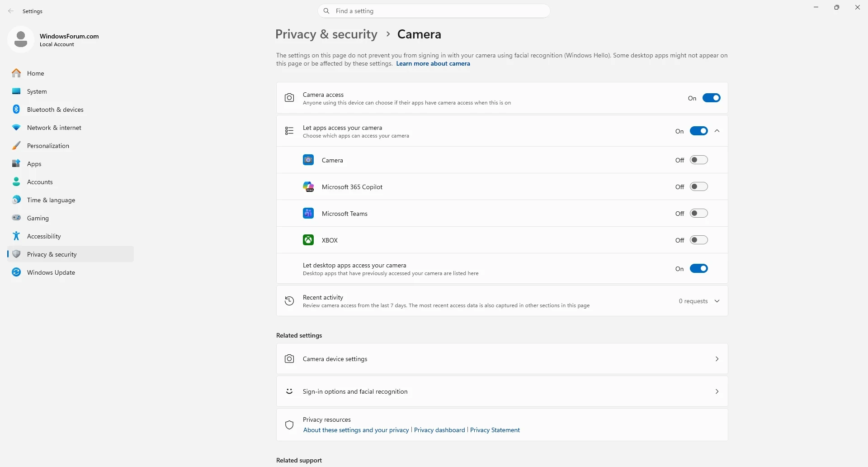
Task: Click the Home house icon
Action: 16,73
